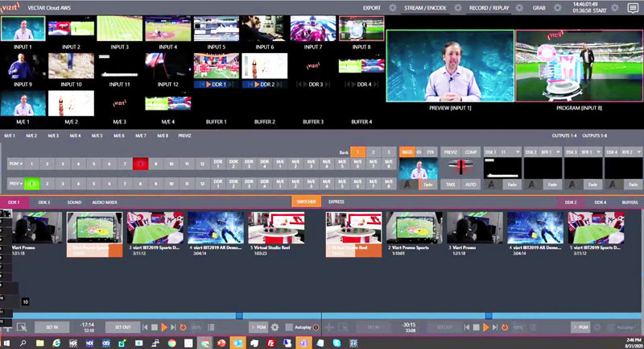Viewport: 644px width, 349px height.
Task: Play the DDR 2 clip with the orange play button
Action: click(486, 327)
